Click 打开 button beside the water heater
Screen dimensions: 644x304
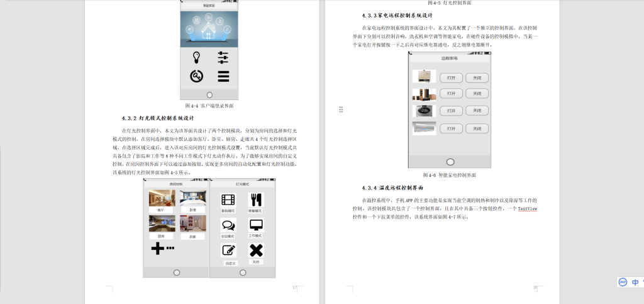452,77
